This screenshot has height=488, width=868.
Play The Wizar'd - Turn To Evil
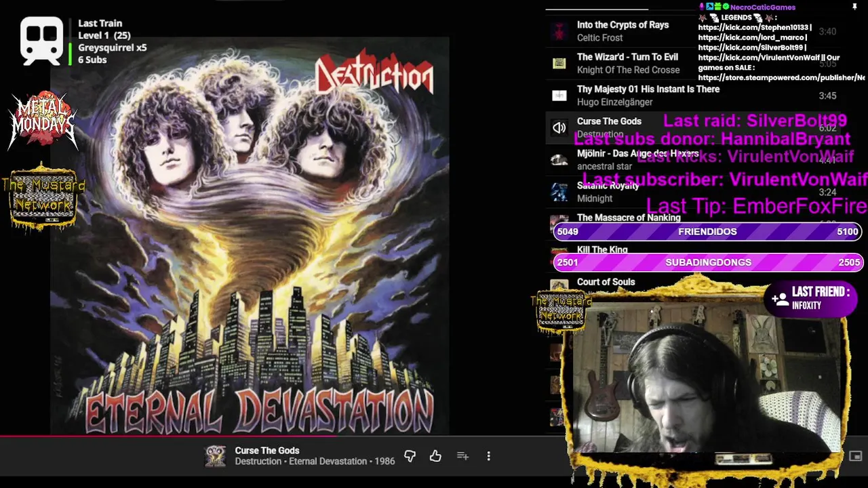click(627, 57)
